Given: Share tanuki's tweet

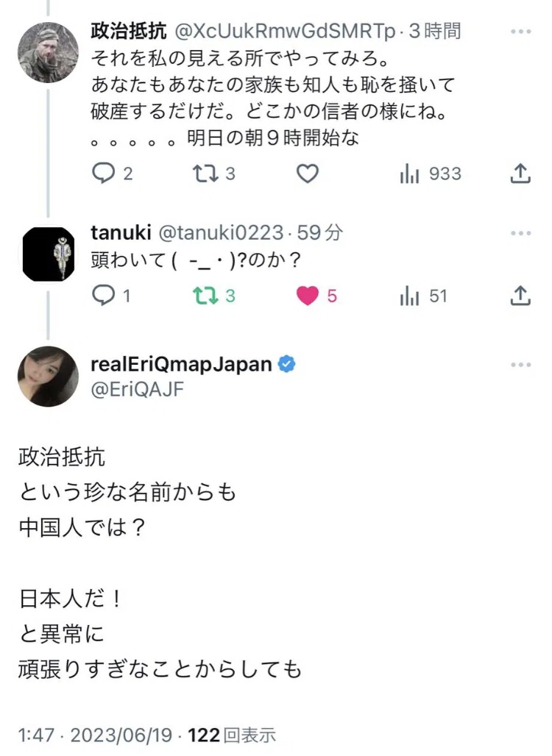Looking at the screenshot, I should pyautogui.click(x=520, y=296).
